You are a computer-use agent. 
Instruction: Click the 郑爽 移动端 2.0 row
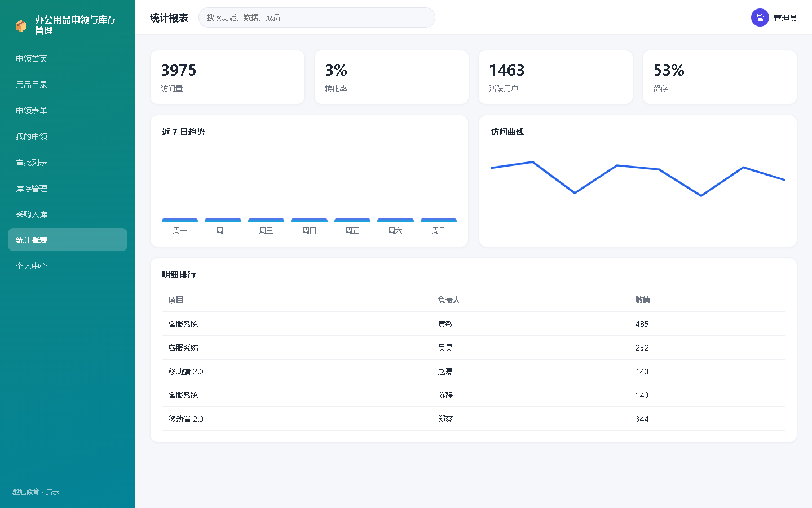[x=474, y=419]
